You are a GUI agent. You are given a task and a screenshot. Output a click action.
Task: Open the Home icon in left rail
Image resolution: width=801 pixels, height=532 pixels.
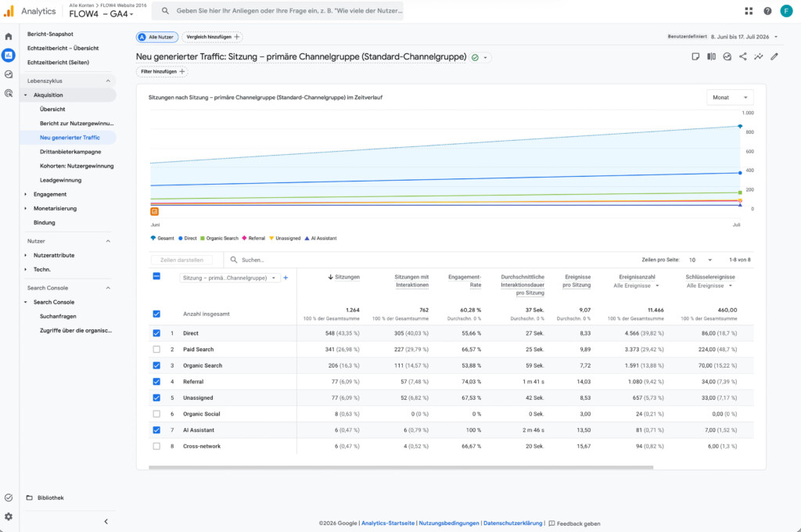[8, 36]
